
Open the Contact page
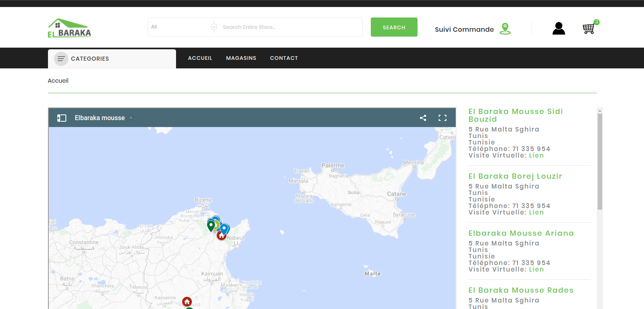[284, 58]
